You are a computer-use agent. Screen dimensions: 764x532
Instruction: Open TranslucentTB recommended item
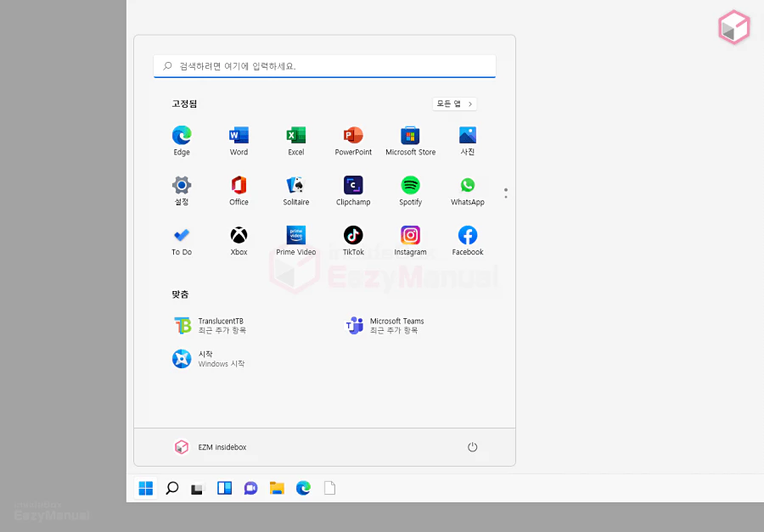point(210,326)
